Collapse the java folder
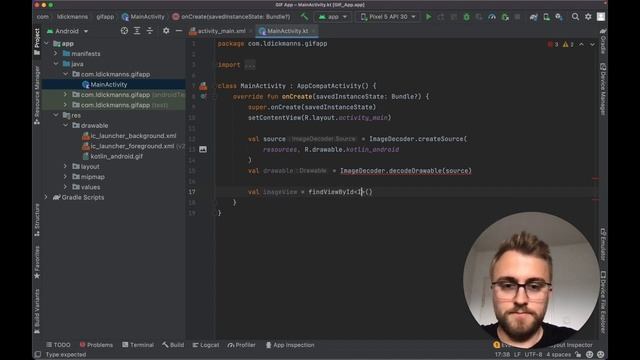The width and height of the screenshot is (640, 360). point(56,64)
